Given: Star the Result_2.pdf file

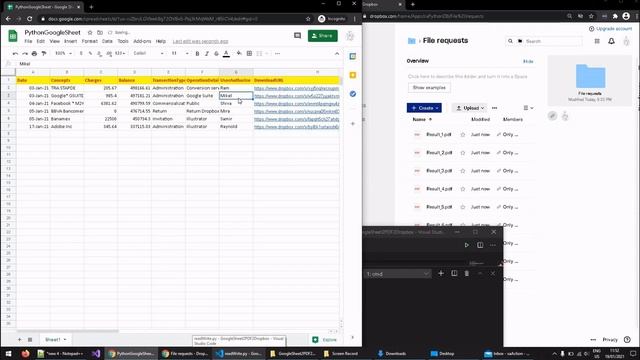Looking at the screenshot, I should tap(462, 153).
